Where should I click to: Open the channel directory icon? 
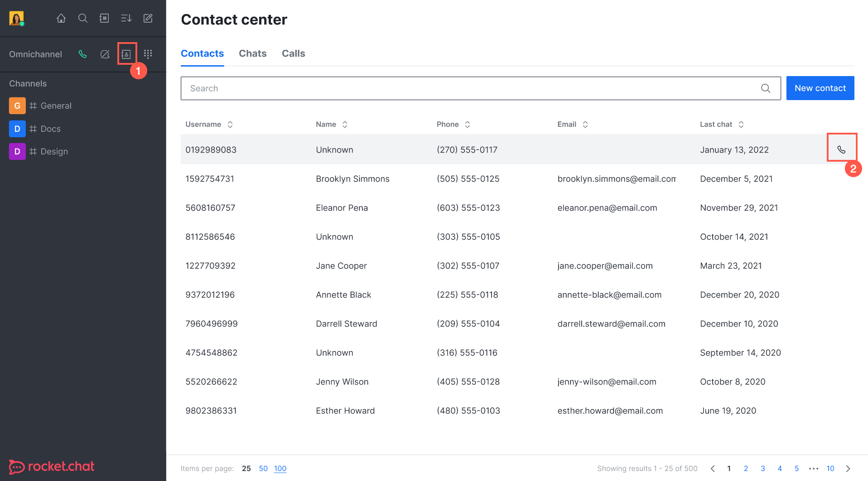[104, 18]
